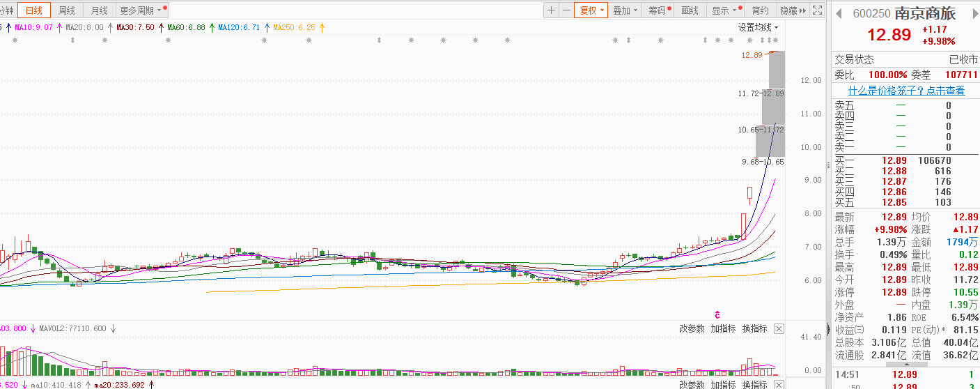Click stock name 南京商旅

[925, 13]
